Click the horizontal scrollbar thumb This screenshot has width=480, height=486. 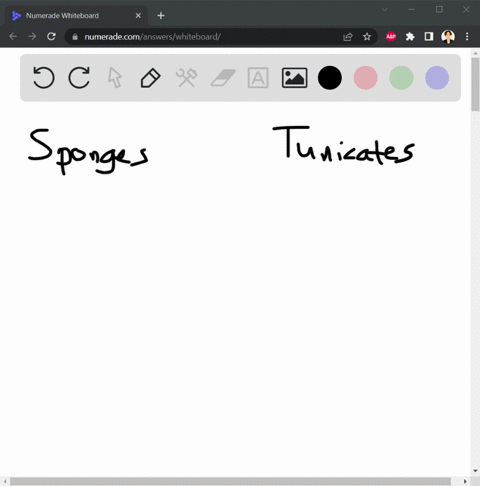click(230, 481)
